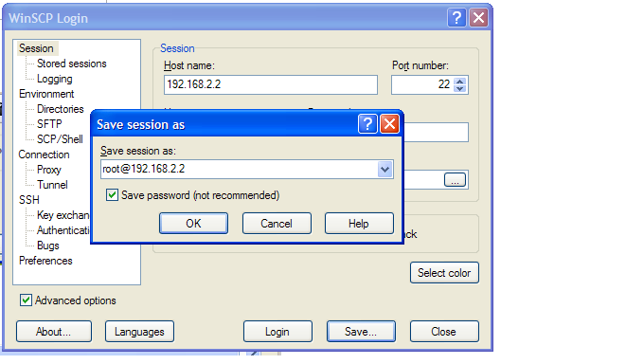Open Bugs settings page

(x=48, y=246)
